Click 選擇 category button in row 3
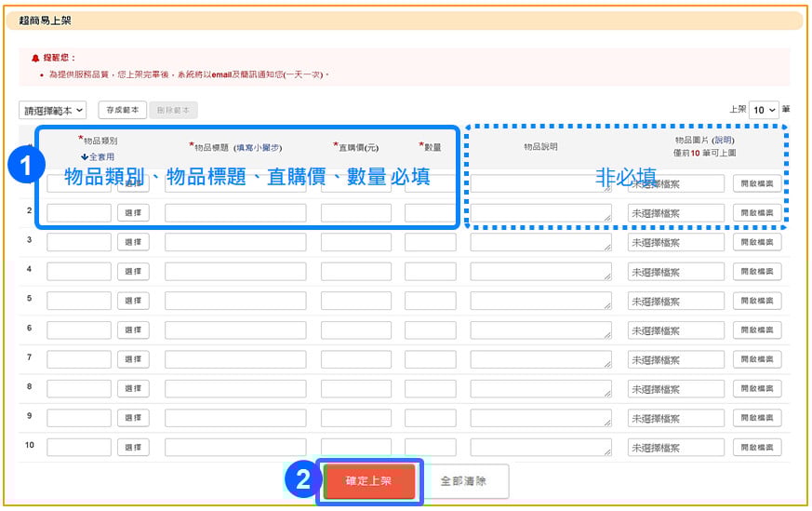 click(x=133, y=242)
